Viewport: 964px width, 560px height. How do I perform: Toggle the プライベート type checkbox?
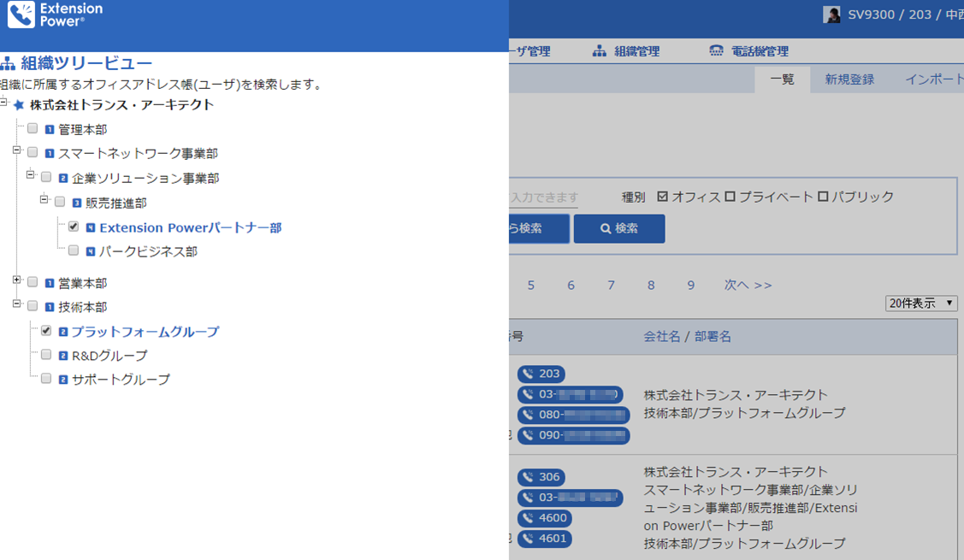(730, 197)
